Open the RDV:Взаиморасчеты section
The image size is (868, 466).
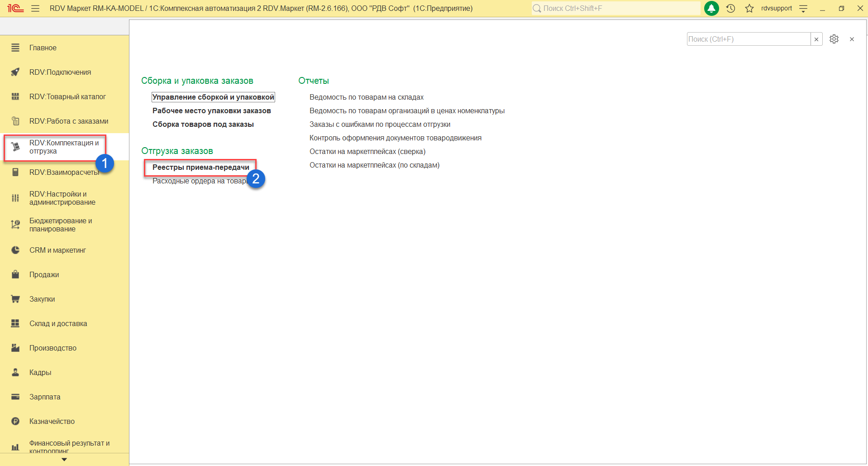64,172
